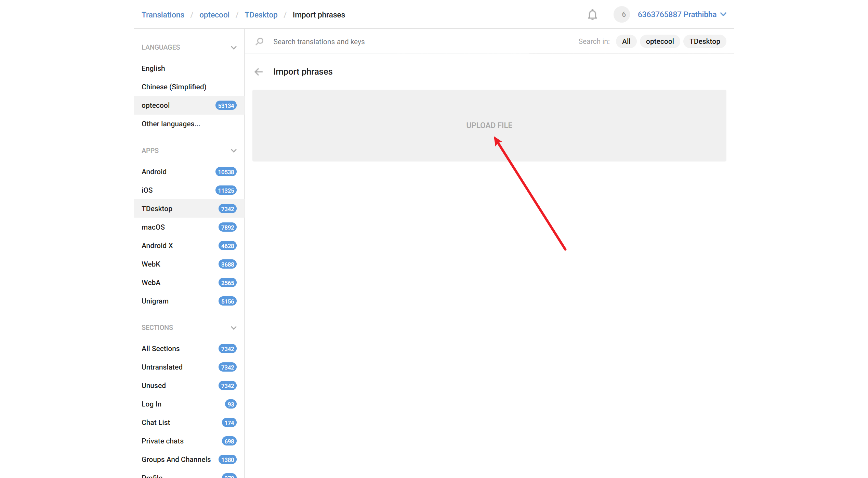Click the 7342 badge next to TDesktop
Screen dimensions: 868x478
(227, 209)
